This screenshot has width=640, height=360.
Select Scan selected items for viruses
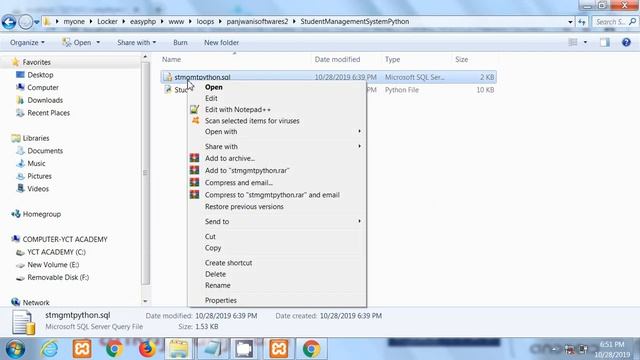(x=277, y=121)
